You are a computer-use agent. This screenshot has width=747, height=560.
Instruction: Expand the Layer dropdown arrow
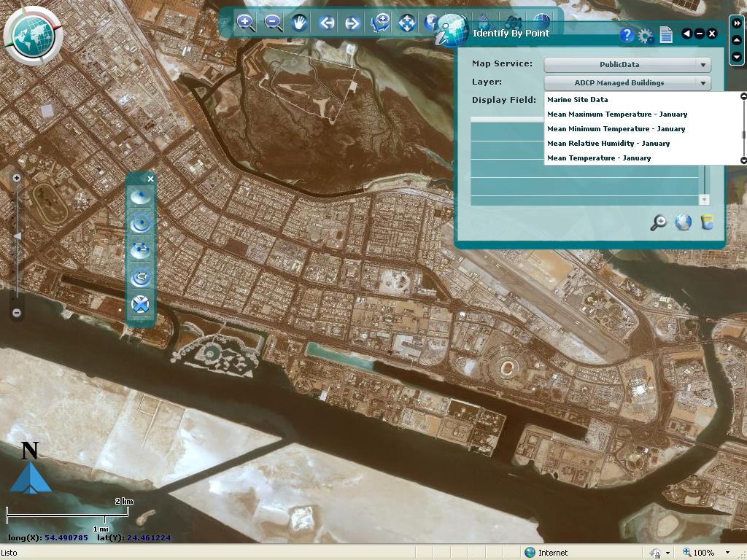click(x=703, y=83)
